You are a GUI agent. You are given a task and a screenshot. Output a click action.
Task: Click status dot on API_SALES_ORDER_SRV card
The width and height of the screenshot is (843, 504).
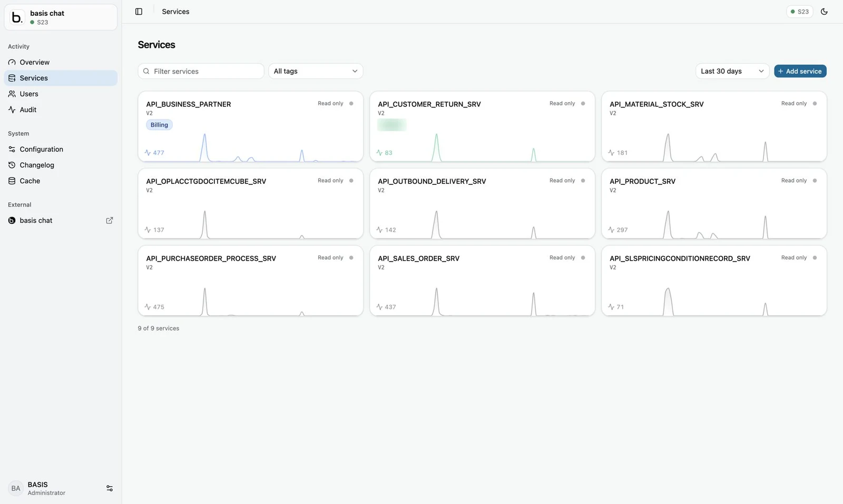click(583, 258)
